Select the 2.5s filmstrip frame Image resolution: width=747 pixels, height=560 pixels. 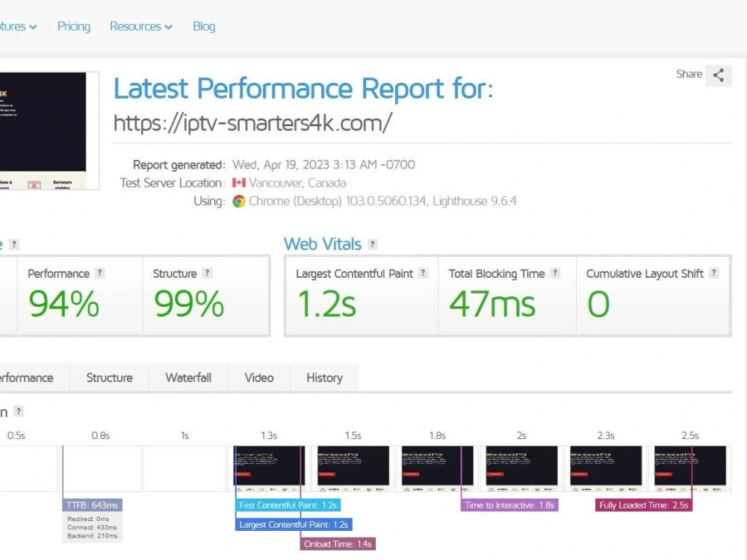[x=690, y=468]
